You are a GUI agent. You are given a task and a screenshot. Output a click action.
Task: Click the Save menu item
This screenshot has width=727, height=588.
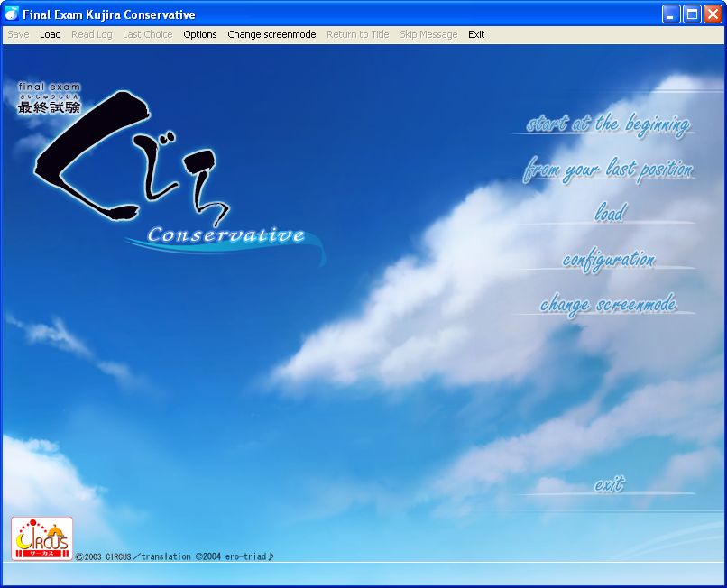(18, 34)
